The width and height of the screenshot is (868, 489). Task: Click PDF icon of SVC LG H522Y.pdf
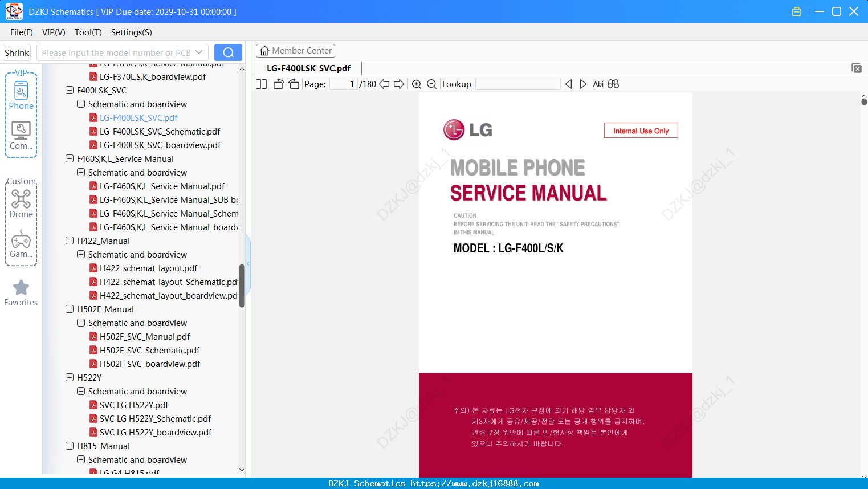[93, 405]
